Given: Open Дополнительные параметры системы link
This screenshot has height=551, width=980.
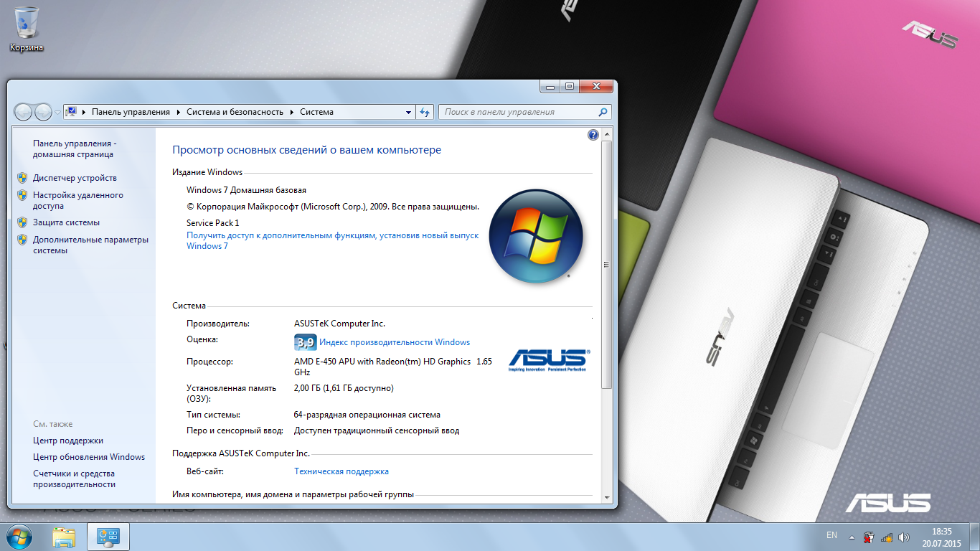Looking at the screenshot, I should (90, 245).
